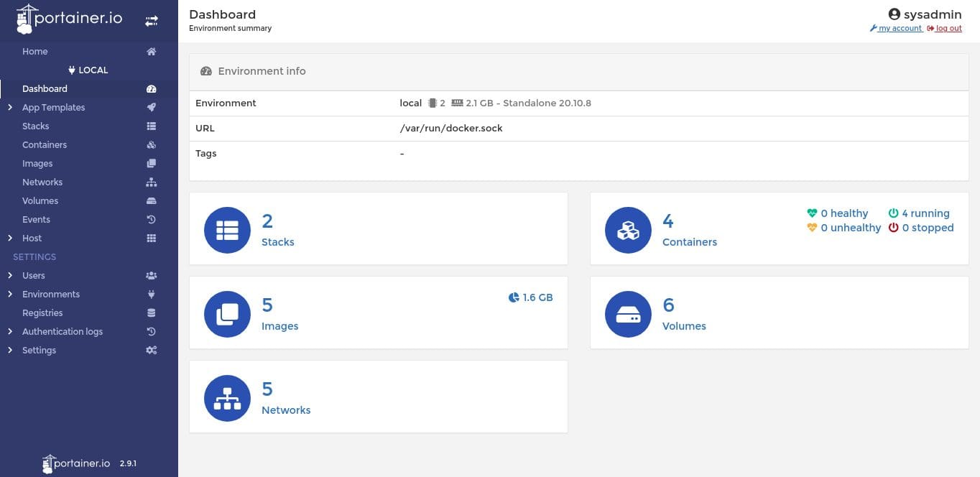
Task: Click the Portainer.io logo at top
Action: [x=69, y=20]
